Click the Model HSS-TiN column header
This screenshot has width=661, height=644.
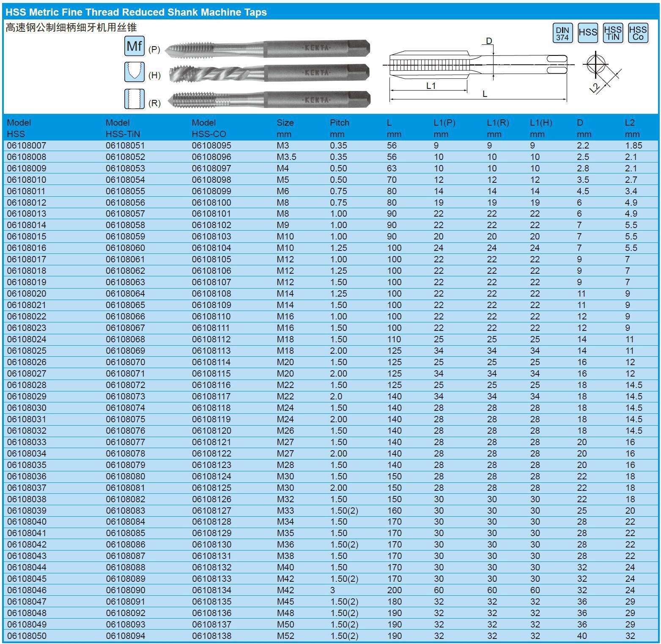123,128
